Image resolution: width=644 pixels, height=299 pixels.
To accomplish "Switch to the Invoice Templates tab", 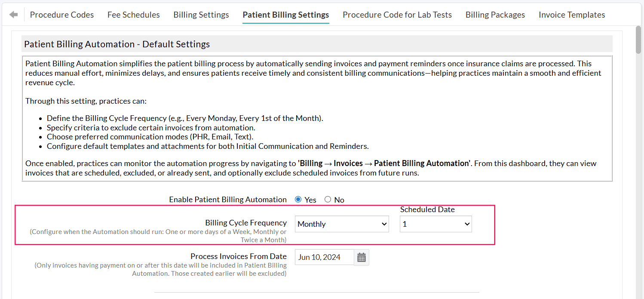I will (x=572, y=14).
